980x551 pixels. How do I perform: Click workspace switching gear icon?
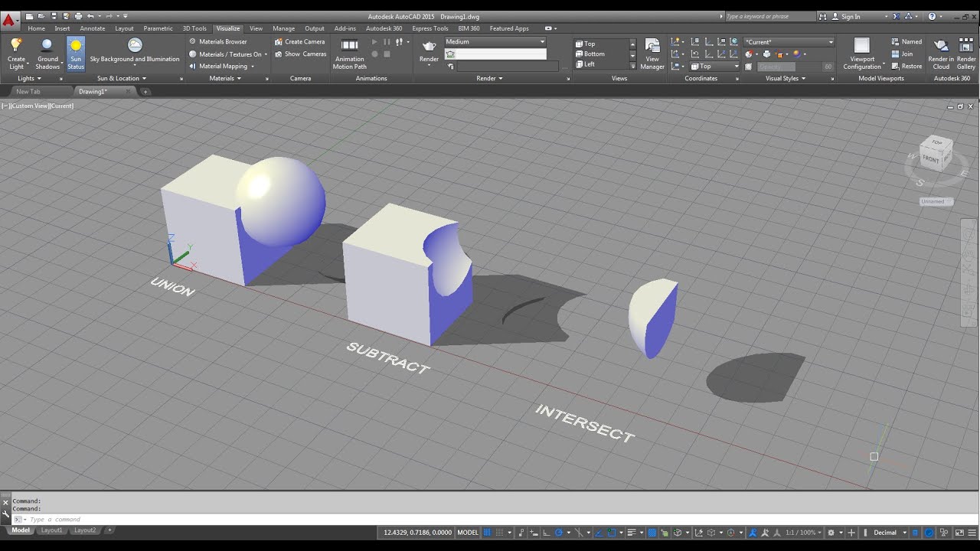(x=831, y=532)
